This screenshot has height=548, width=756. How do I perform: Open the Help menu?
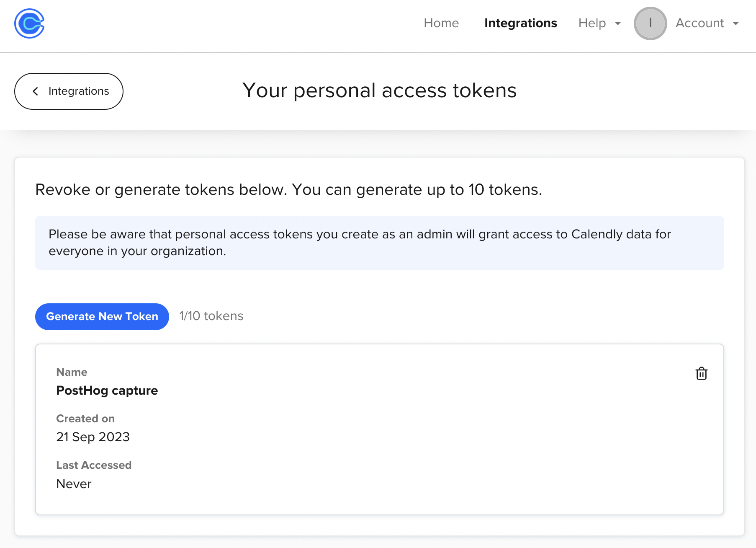pyautogui.click(x=592, y=23)
